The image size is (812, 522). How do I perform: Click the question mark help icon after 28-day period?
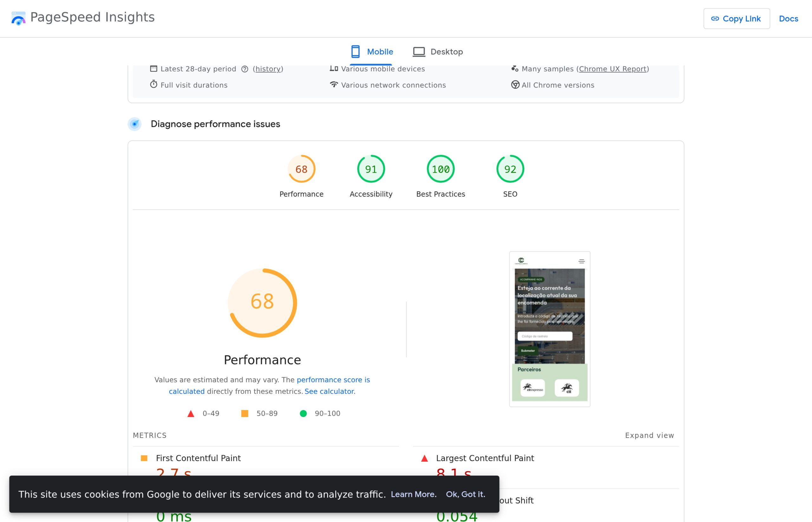click(x=245, y=69)
